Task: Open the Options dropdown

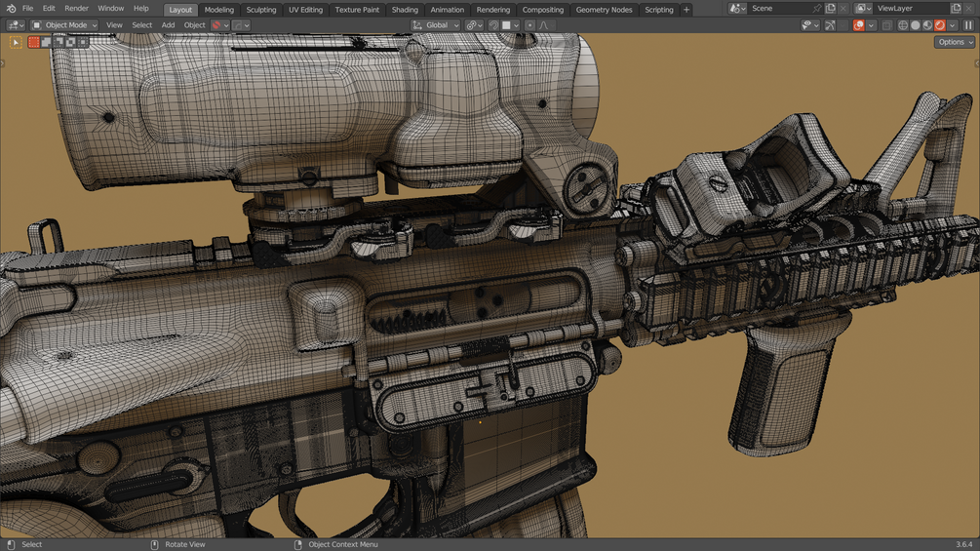Action: (955, 42)
